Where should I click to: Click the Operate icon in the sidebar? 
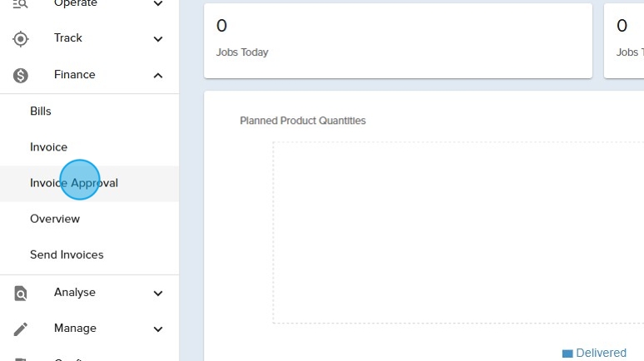point(21,4)
